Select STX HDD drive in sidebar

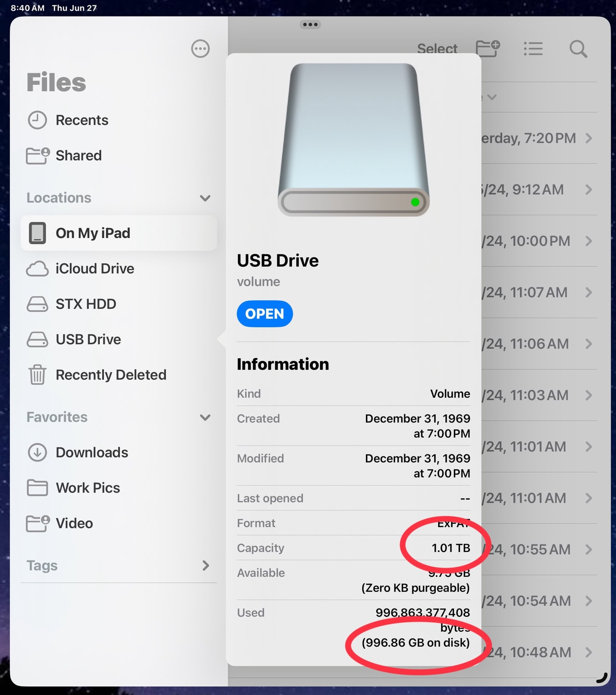click(86, 304)
